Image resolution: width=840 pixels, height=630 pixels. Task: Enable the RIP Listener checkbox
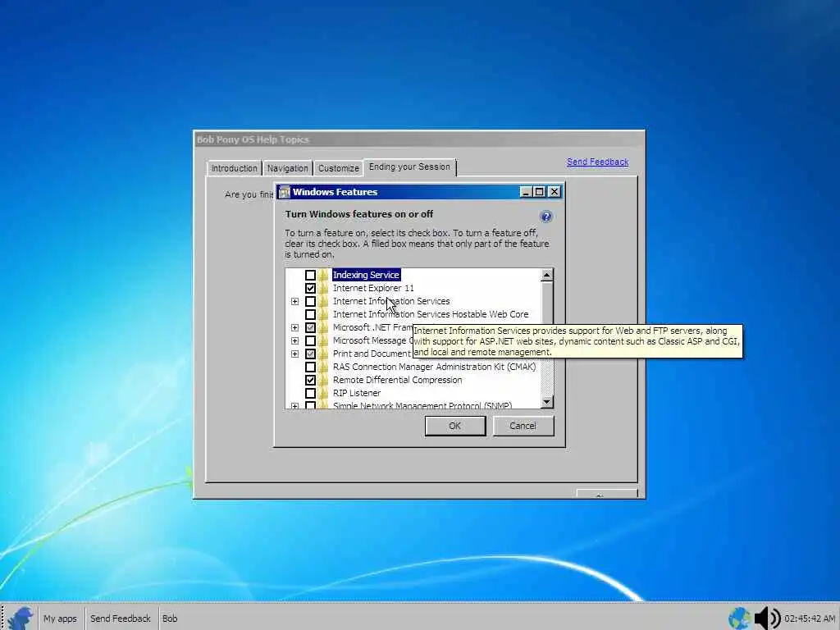pyautogui.click(x=310, y=393)
